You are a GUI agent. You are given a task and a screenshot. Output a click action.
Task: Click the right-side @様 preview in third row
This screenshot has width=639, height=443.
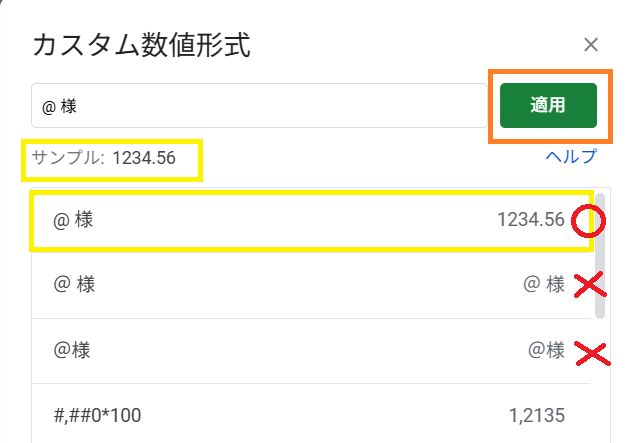point(546,350)
